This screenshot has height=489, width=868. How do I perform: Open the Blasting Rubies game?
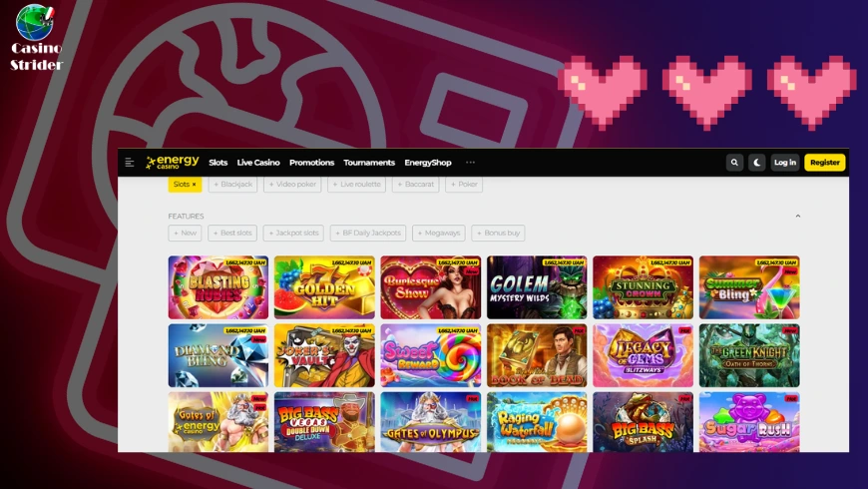[218, 287]
